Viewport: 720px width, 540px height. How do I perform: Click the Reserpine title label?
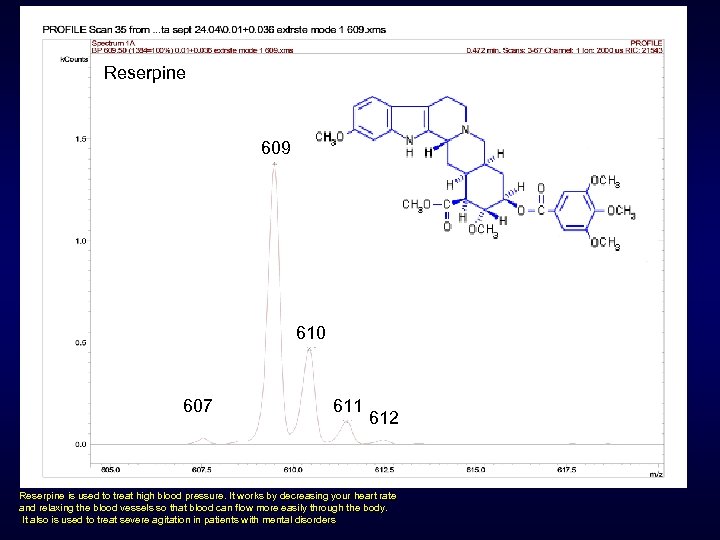(145, 73)
